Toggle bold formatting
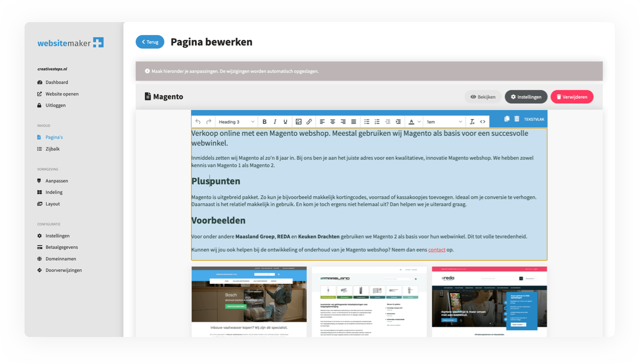 coord(264,121)
